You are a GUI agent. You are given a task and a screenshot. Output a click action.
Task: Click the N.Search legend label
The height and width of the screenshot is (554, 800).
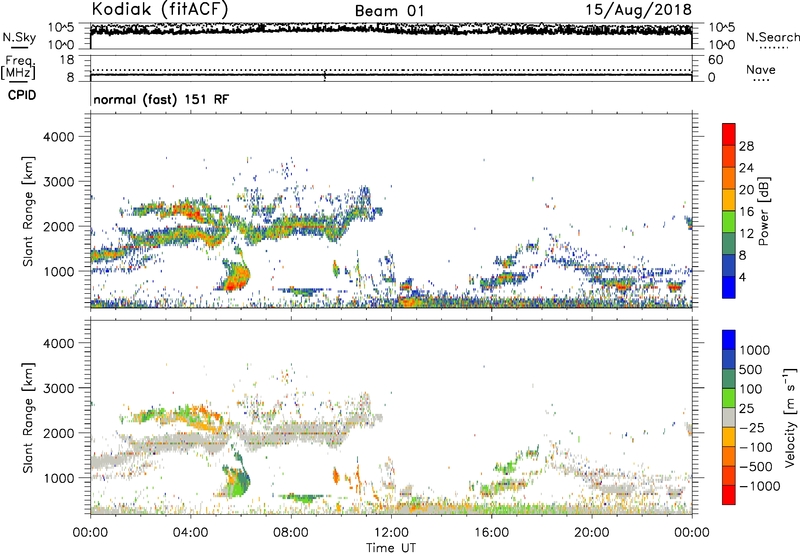click(773, 37)
